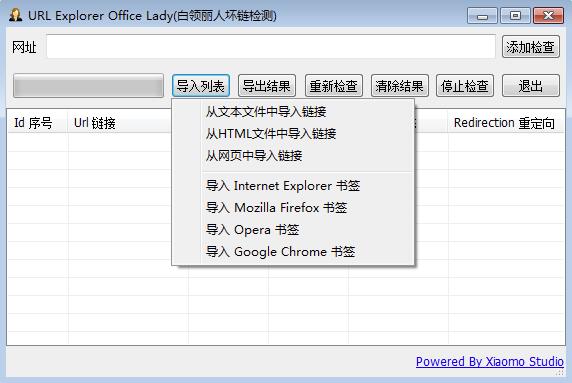572x383 pixels.
Task: Click the URL Explorer app icon in title bar
Action: click(15, 15)
